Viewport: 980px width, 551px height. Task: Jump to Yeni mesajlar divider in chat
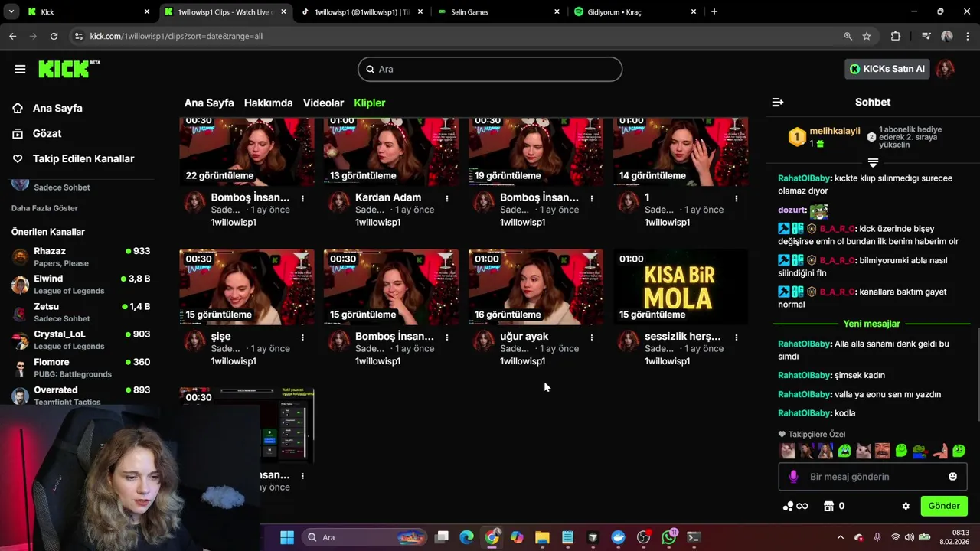coord(871,324)
